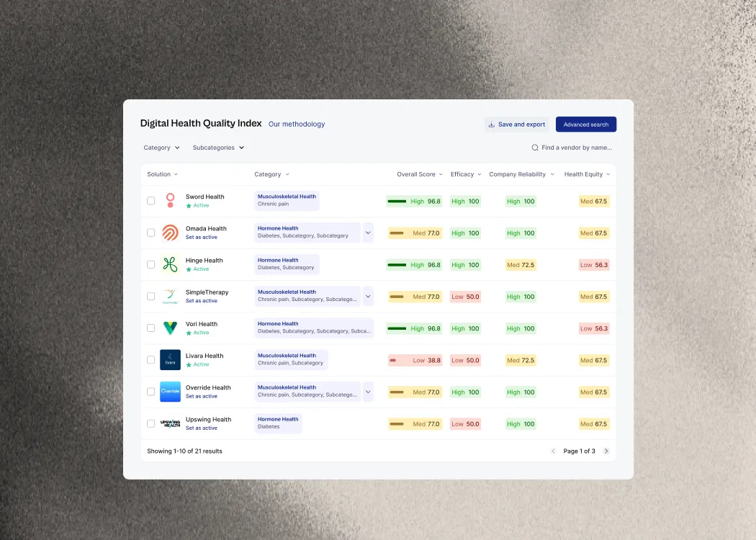
Task: Click the Active star under Hinge Health
Action: [189, 269]
